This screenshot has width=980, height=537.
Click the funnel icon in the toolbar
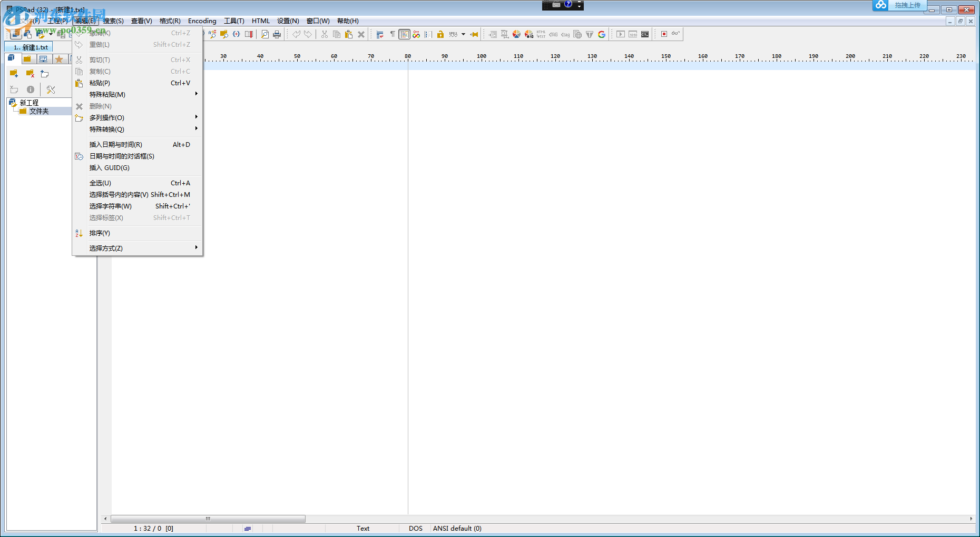(x=590, y=34)
